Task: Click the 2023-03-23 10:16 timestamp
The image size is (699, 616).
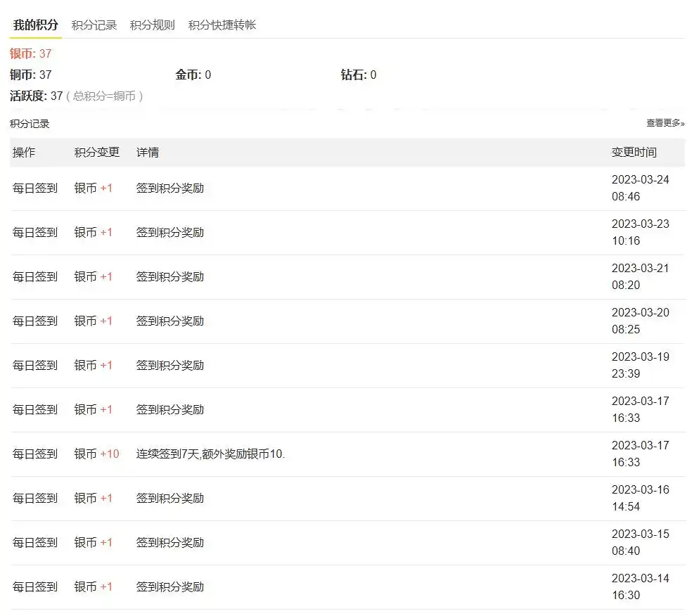Action: click(640, 233)
